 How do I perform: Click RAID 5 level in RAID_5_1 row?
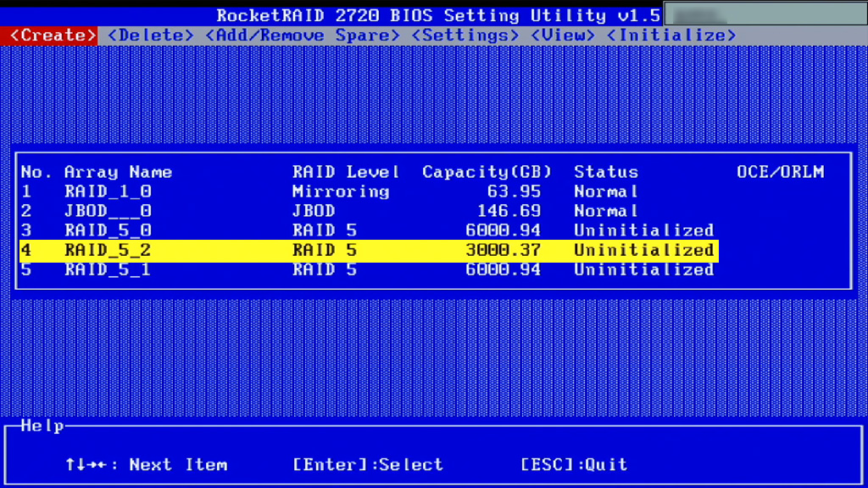point(325,269)
